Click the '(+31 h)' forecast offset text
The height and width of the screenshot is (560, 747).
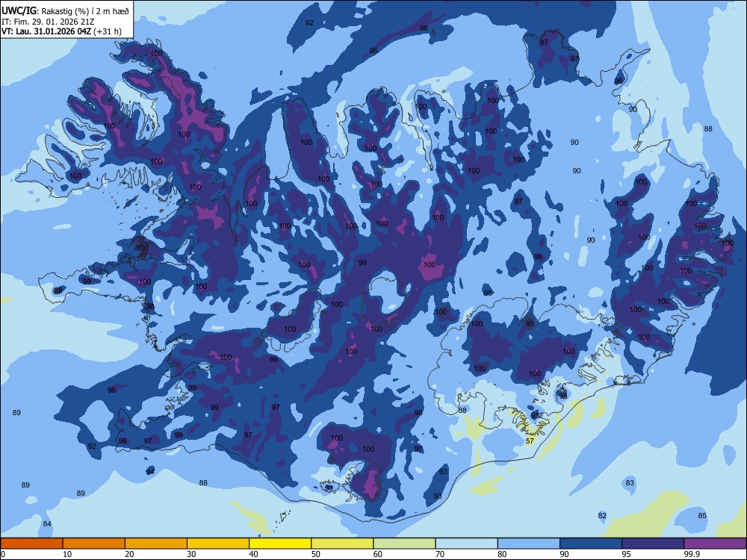(107, 31)
